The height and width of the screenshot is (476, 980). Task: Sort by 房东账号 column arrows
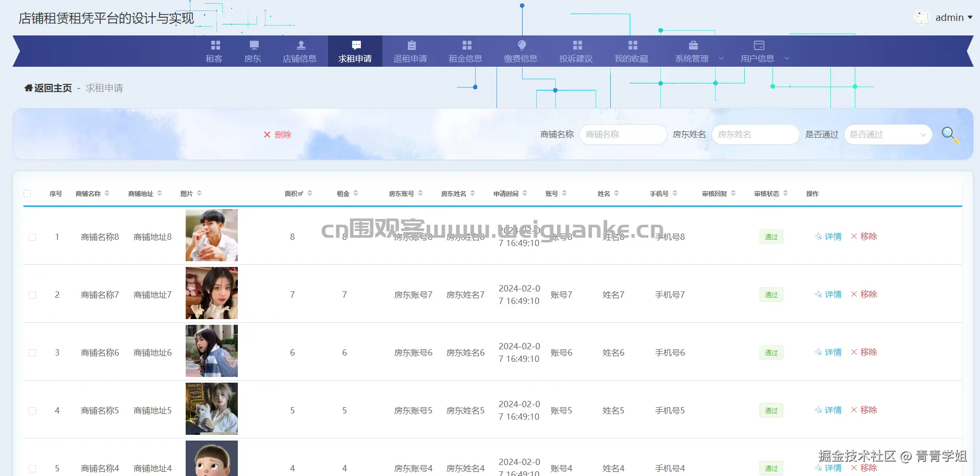pyautogui.click(x=420, y=193)
